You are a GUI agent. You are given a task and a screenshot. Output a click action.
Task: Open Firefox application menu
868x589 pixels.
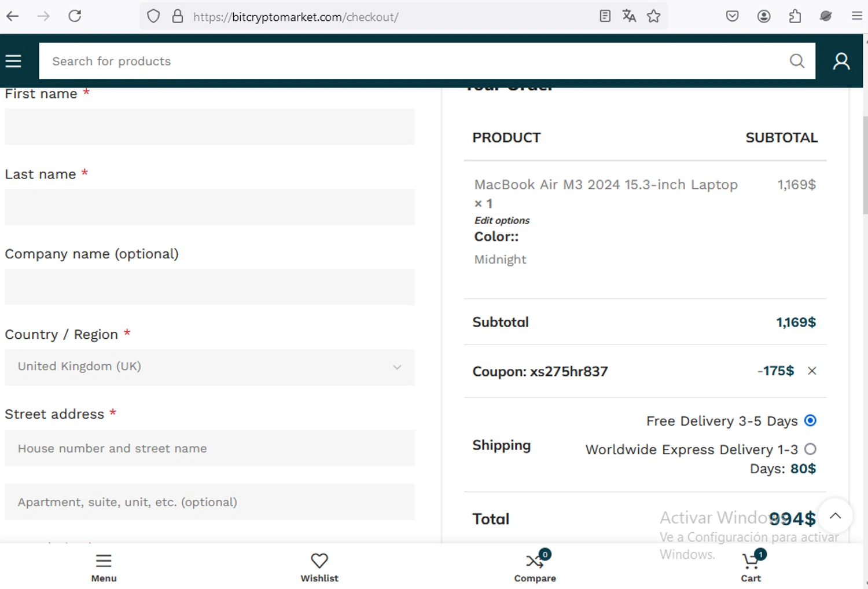[x=857, y=16]
